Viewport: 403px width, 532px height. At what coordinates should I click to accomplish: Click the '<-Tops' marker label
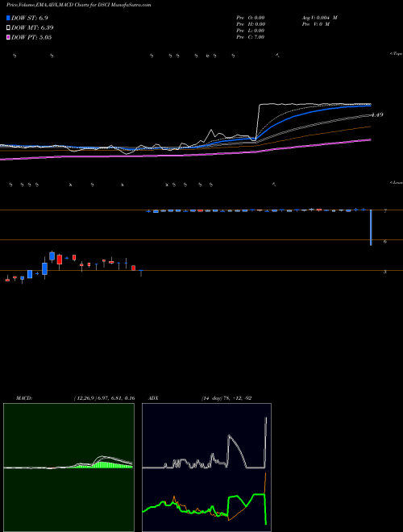coord(397,54)
